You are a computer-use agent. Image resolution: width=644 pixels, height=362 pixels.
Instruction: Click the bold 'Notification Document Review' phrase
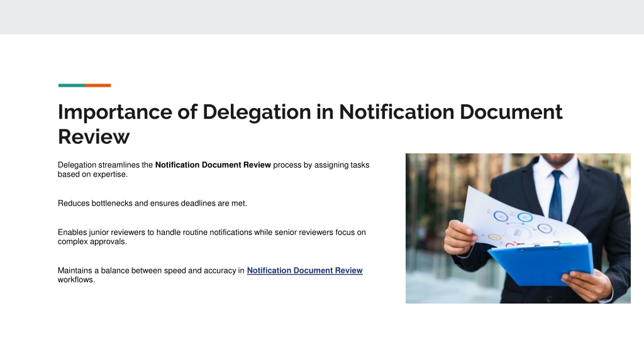pyautogui.click(x=213, y=165)
